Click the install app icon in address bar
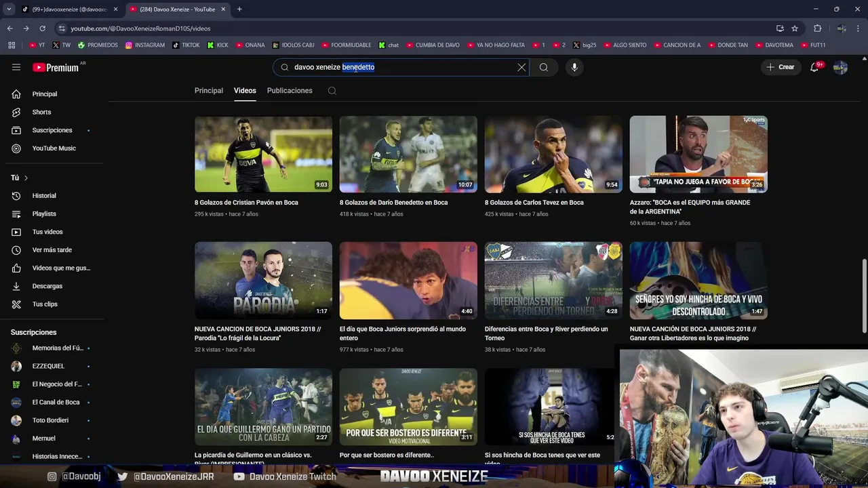Screen dimensions: 868x488 click(x=780, y=28)
